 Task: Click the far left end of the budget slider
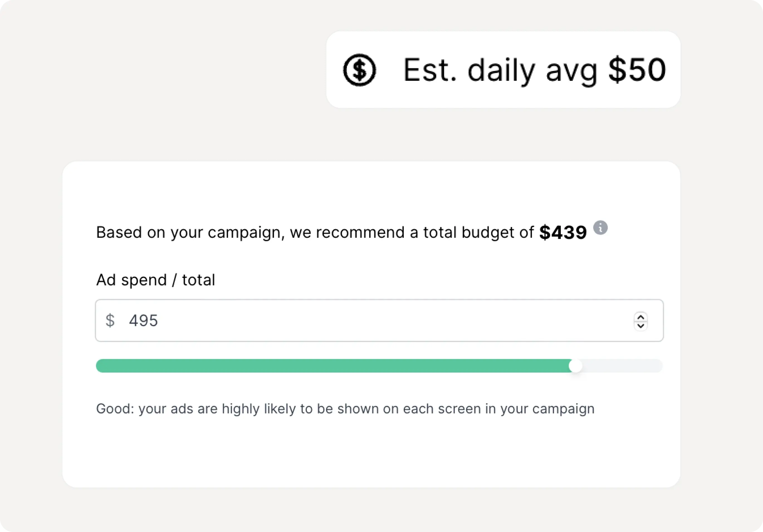tap(98, 366)
